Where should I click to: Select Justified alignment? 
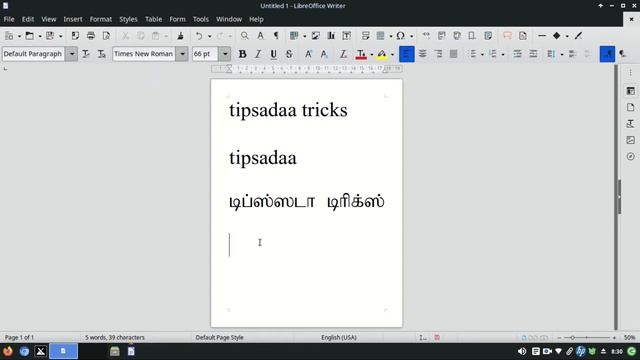(453, 54)
